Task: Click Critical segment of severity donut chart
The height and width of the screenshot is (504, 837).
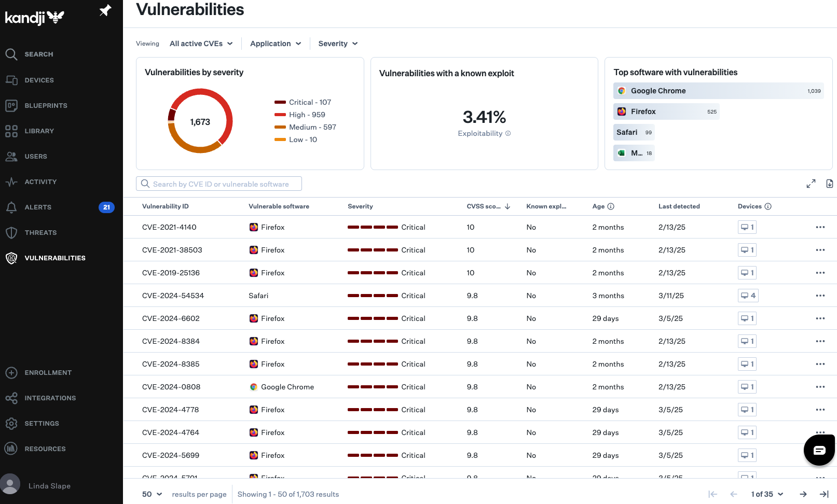Action: pos(171,115)
